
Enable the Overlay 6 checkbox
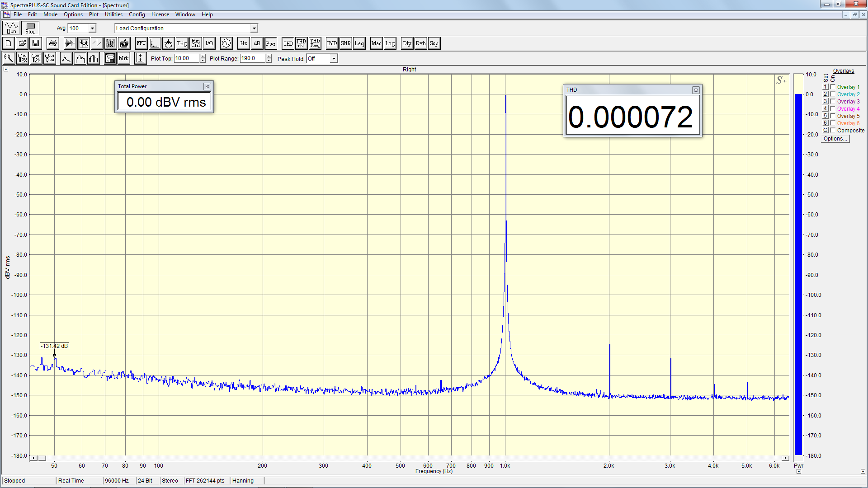click(x=833, y=123)
